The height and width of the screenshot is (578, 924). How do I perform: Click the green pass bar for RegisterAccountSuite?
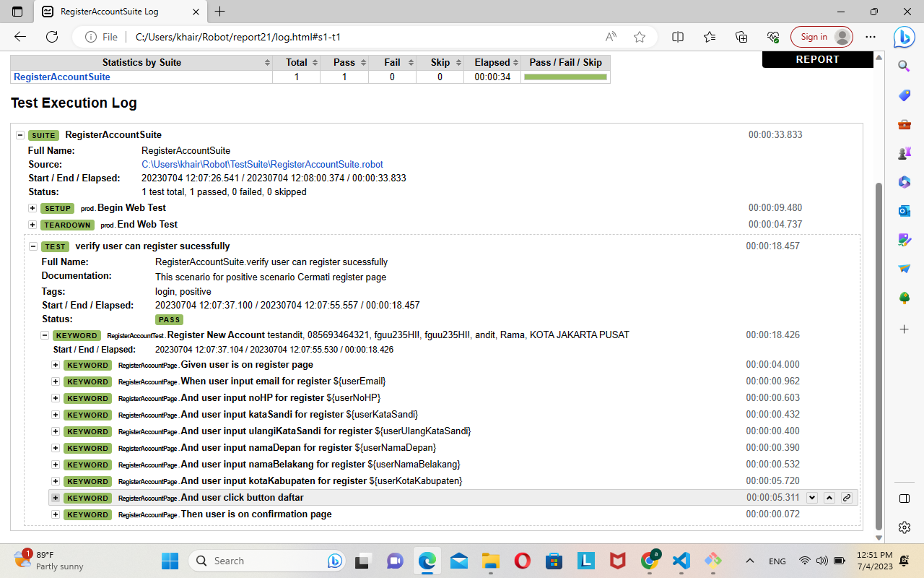(565, 77)
